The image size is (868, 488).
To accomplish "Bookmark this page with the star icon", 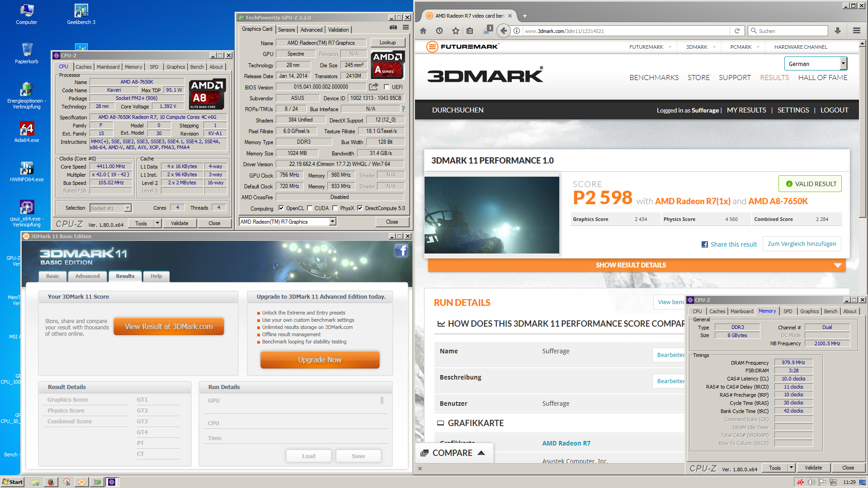I will (456, 31).
